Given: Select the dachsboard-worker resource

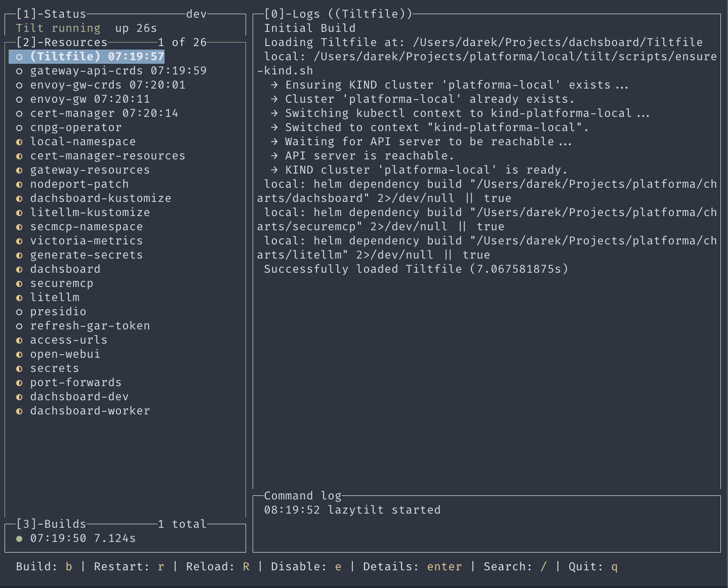Looking at the screenshot, I should pos(83,411).
